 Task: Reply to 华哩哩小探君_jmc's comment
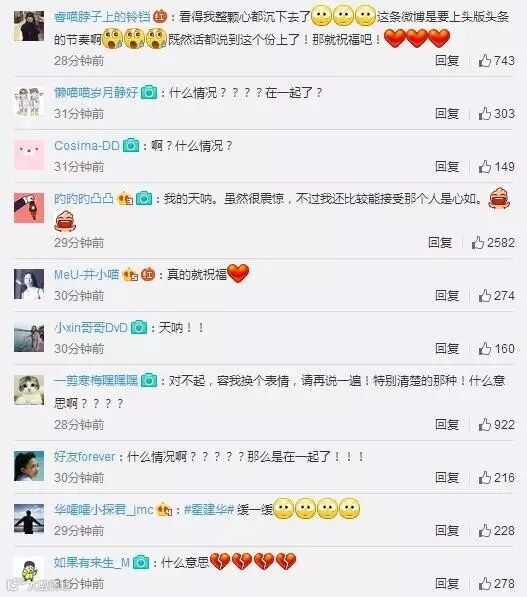coord(447,530)
